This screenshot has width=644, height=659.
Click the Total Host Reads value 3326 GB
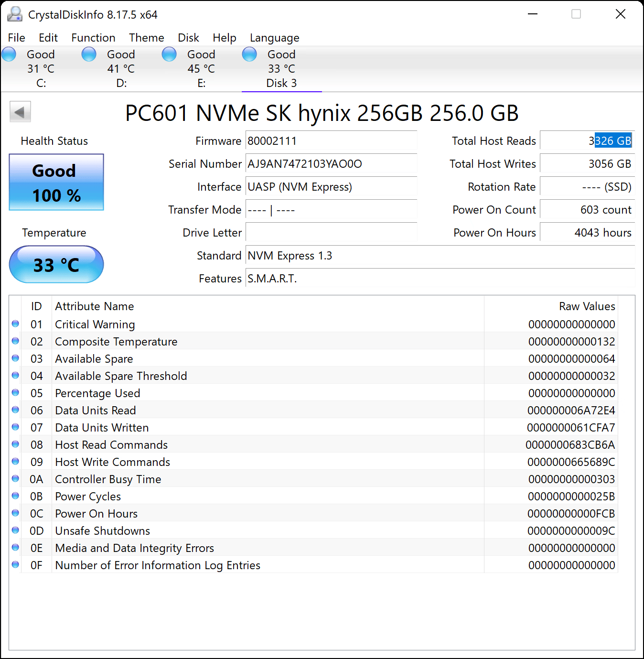click(587, 141)
